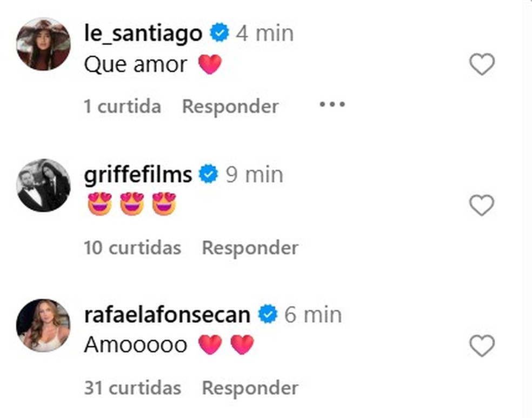This screenshot has height=418, width=532.
Task: Open options menu on le_santiago's comment
Action: [x=332, y=105]
